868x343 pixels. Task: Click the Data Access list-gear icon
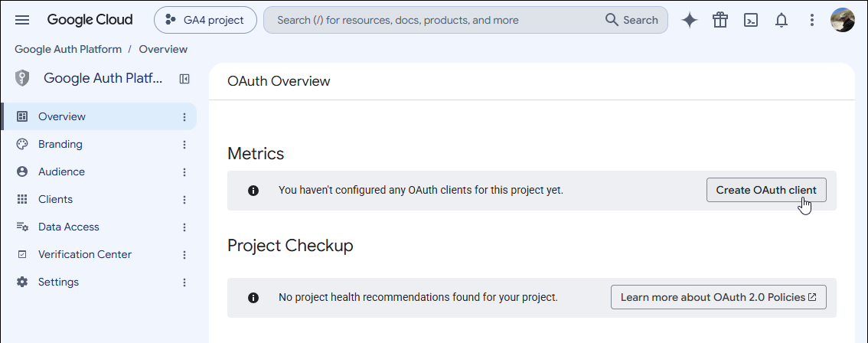tap(22, 227)
